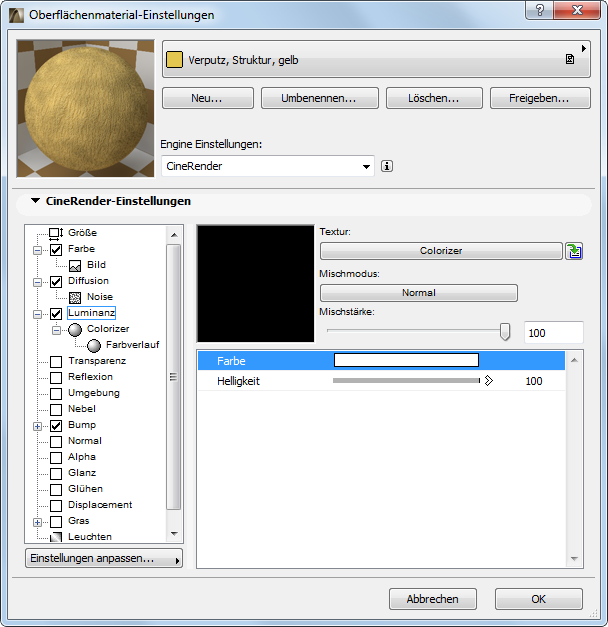This screenshot has width=608, height=627.
Task: Click the yellow material color swatch
Action: coord(174,59)
